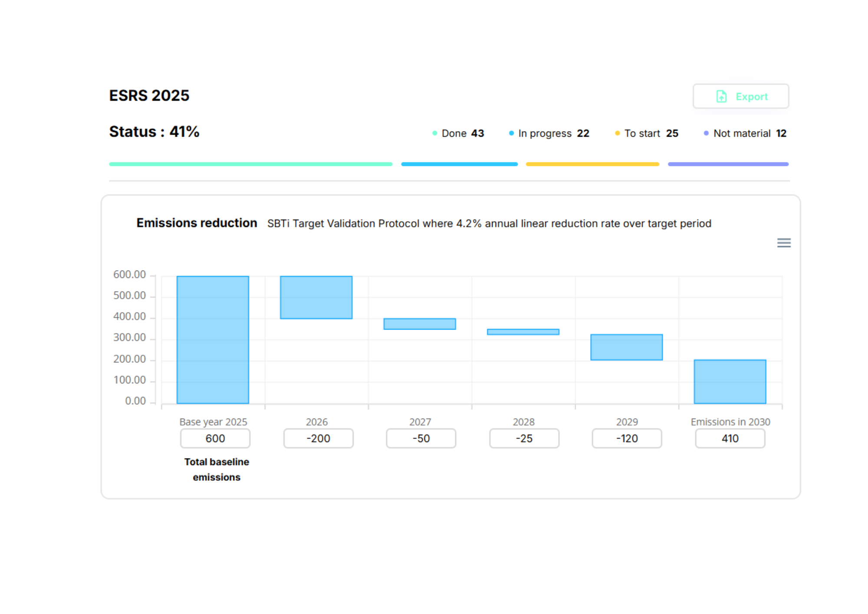Focus the 2027 input field showing -50
This screenshot has height=614, width=868.
[421, 439]
